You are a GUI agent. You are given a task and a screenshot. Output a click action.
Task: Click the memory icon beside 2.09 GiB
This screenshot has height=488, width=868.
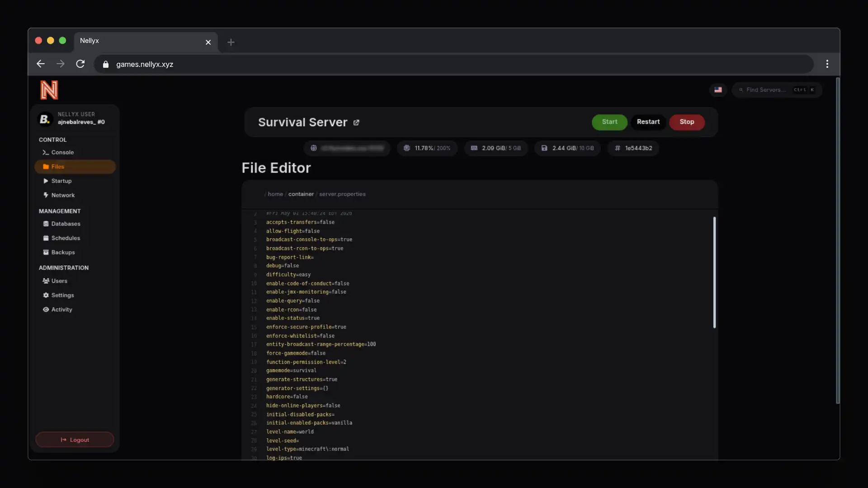tap(474, 148)
